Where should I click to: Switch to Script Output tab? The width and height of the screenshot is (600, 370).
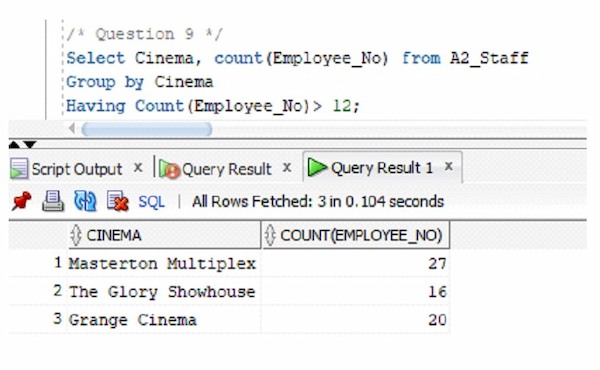(x=77, y=169)
